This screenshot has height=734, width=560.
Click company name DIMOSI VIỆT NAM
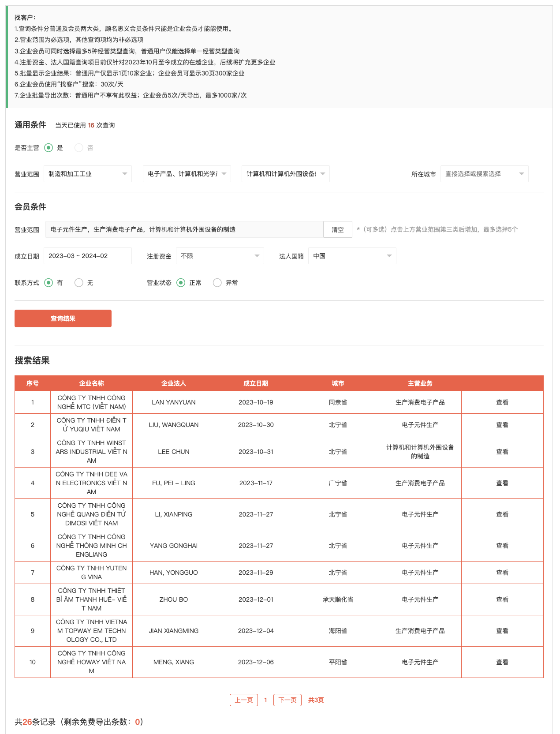click(x=91, y=514)
